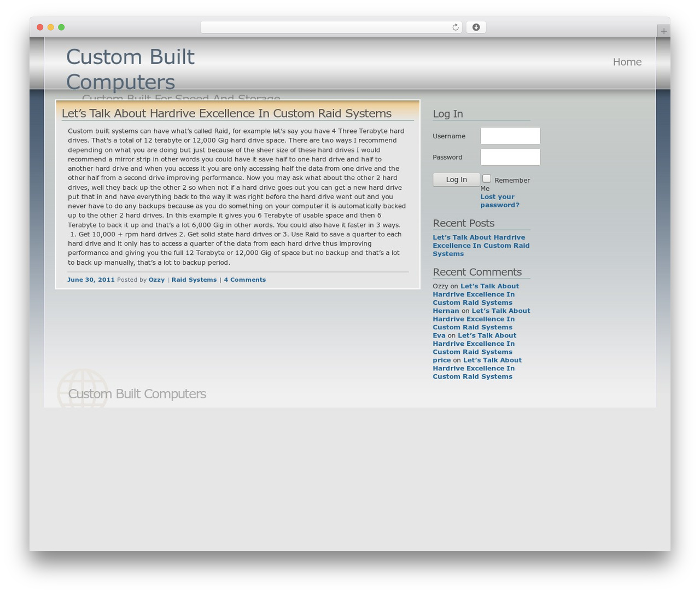Screen dimensions: 700x593
Task: Open the Hernan commenter link
Action: coord(446,311)
